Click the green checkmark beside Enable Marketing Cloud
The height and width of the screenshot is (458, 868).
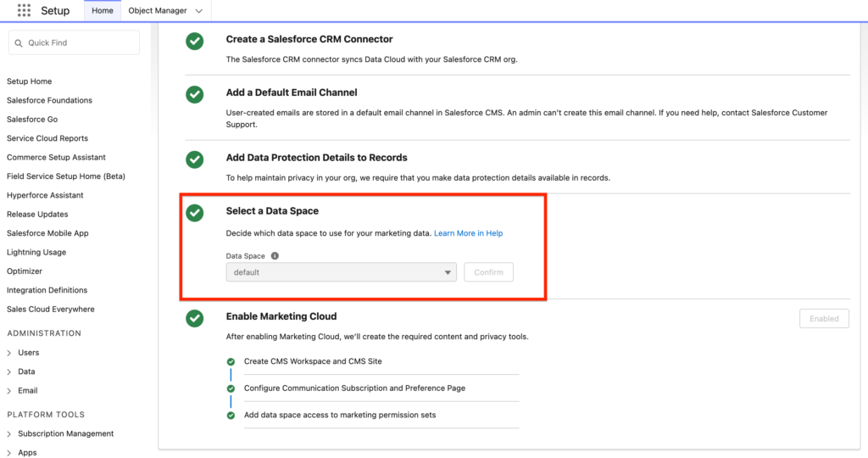pos(195,318)
